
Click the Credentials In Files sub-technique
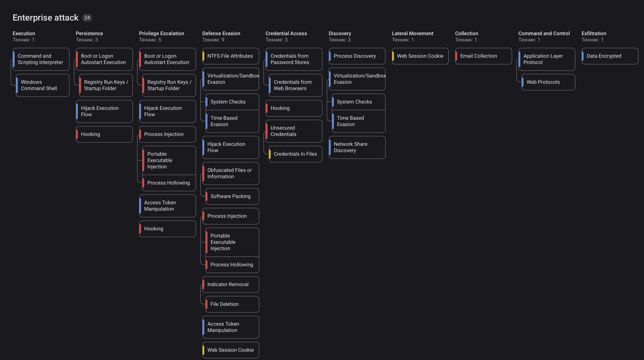click(x=295, y=154)
